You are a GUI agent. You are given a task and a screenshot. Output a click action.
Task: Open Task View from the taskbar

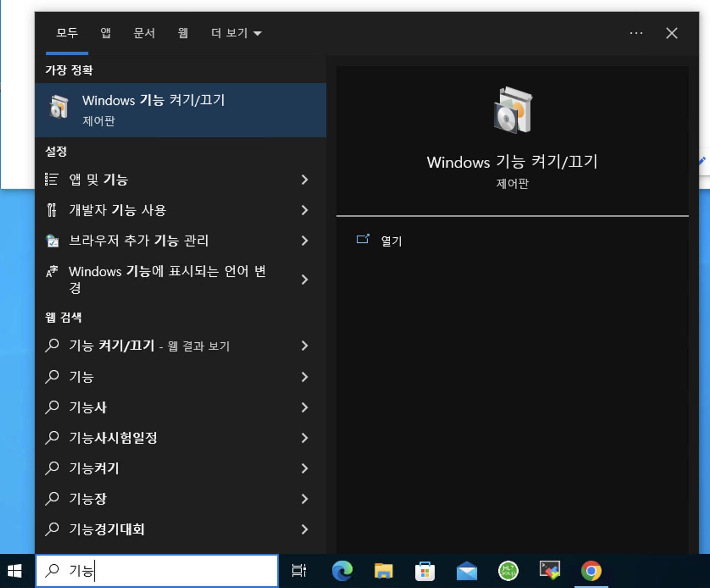tap(299, 571)
